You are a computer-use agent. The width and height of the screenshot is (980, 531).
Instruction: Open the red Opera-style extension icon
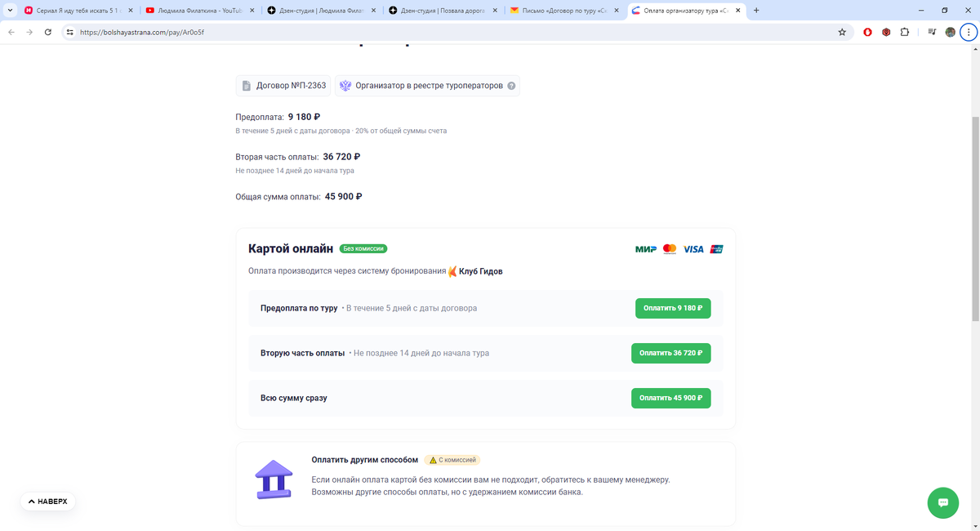(x=868, y=32)
